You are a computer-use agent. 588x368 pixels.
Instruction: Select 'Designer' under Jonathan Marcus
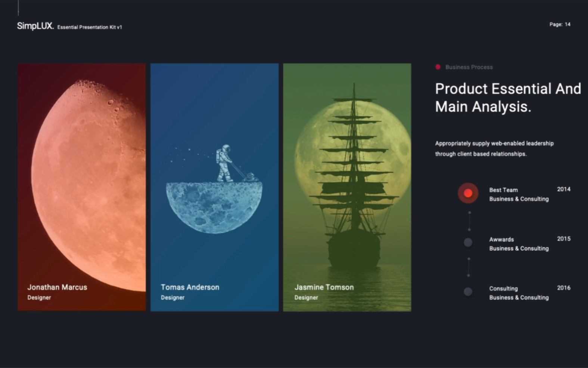tap(39, 298)
